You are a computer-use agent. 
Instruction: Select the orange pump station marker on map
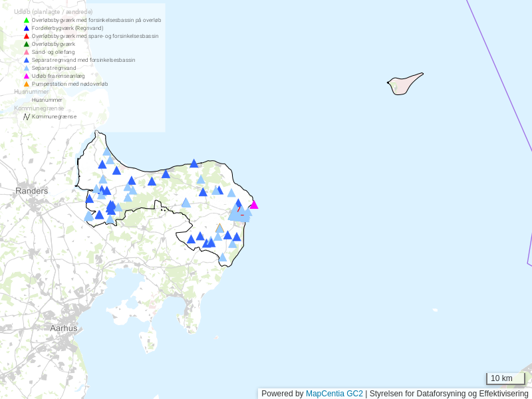220,227
